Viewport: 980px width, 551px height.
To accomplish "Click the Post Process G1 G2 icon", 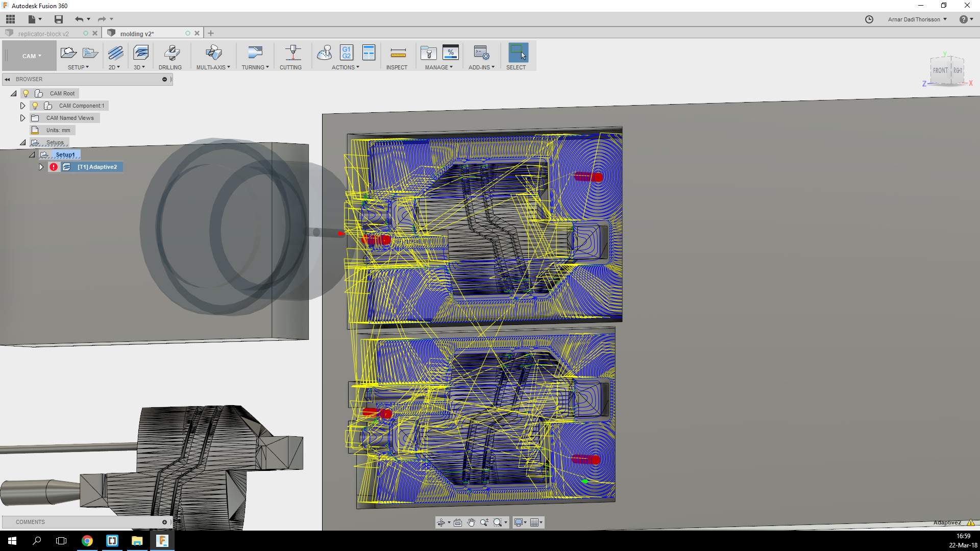I will (347, 53).
